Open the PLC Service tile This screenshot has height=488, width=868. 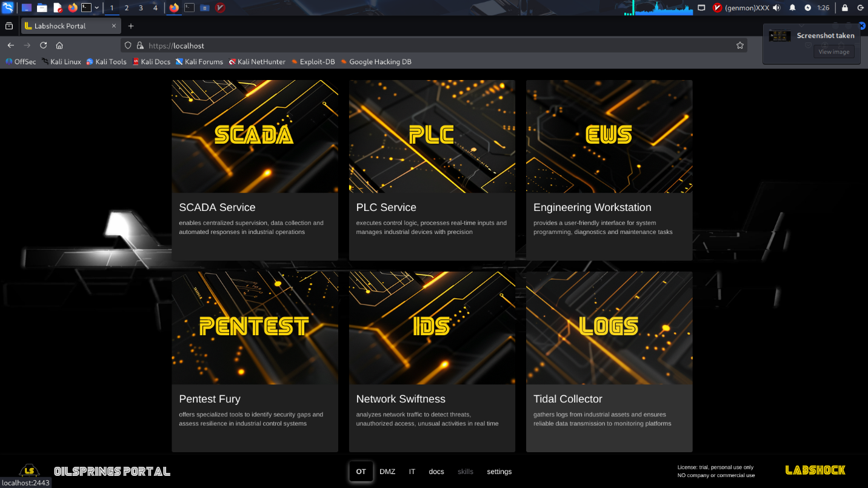432,170
